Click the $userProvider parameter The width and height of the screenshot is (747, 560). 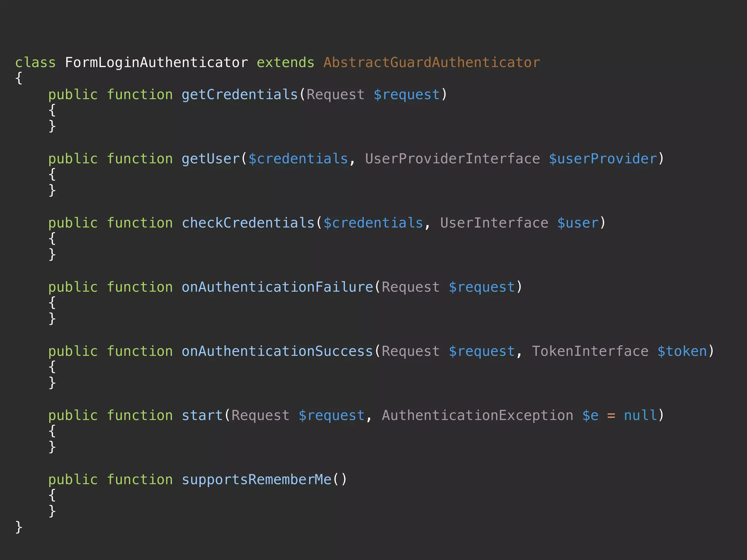click(x=603, y=159)
